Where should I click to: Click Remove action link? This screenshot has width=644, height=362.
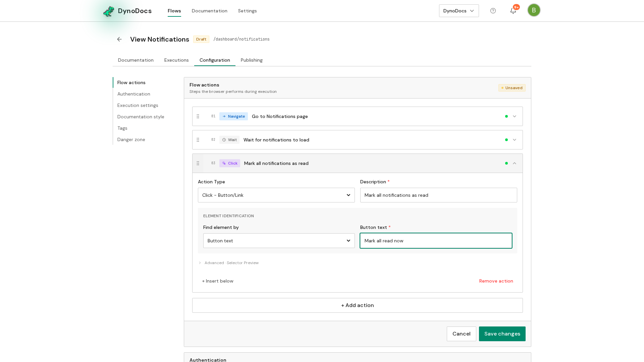pyautogui.click(x=496, y=281)
